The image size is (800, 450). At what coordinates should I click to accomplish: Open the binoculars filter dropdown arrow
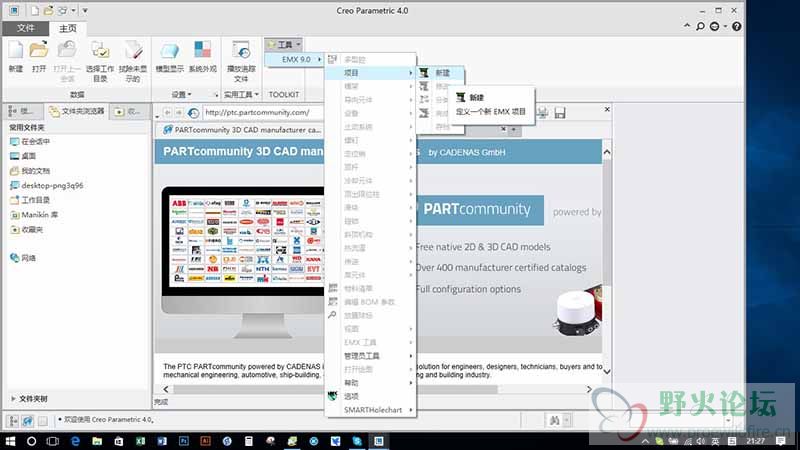[x=566, y=420]
